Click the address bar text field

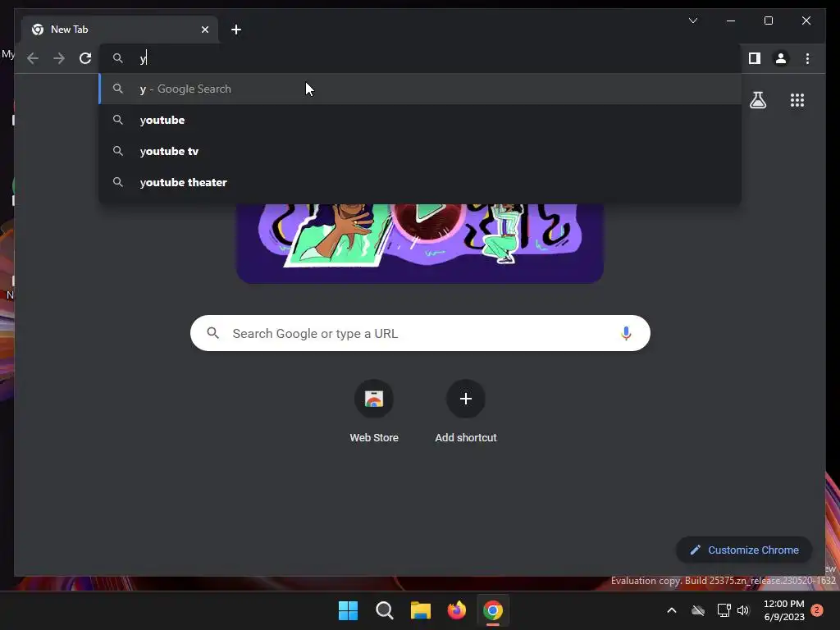tap(420, 58)
